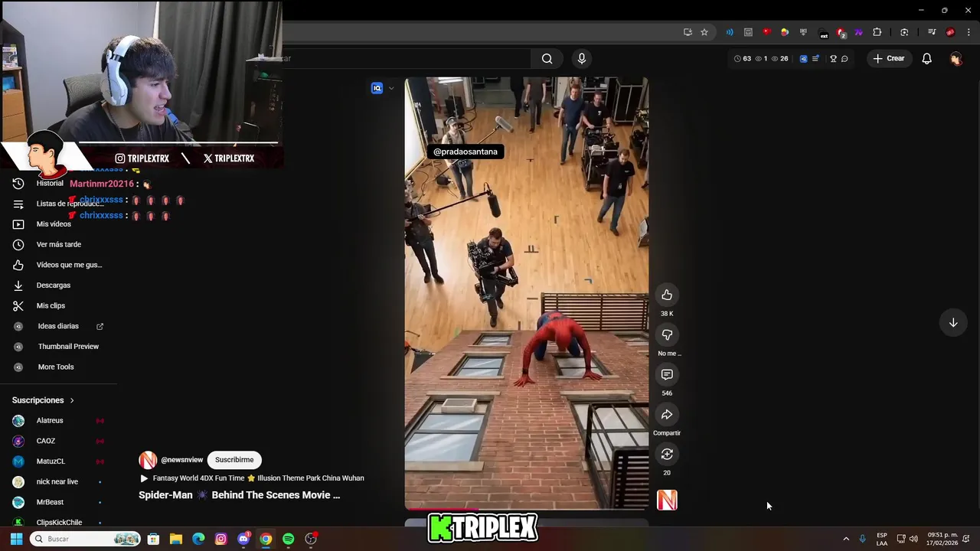
Task: Open the Chrome three-dot menu
Action: [969, 32]
